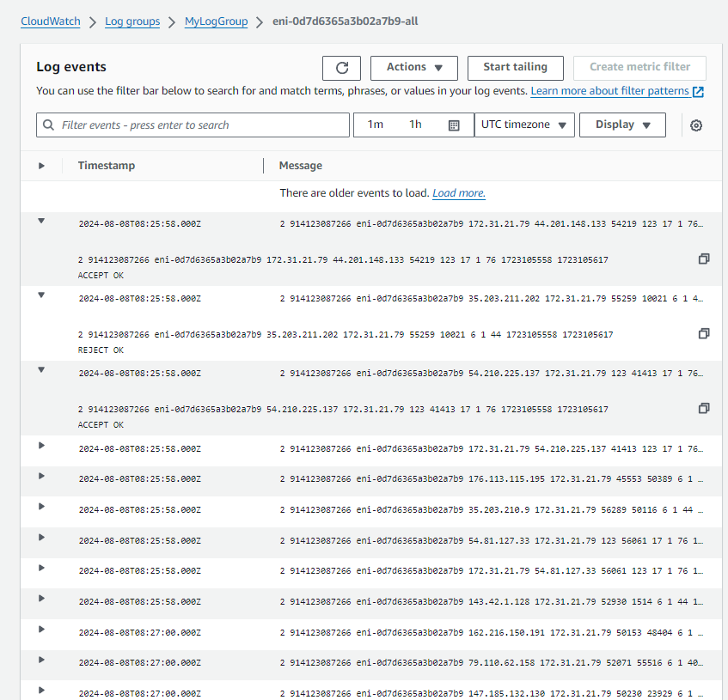Copy the first expanded ACCEPT OK log message
This screenshot has width=728, height=700.
point(704,259)
